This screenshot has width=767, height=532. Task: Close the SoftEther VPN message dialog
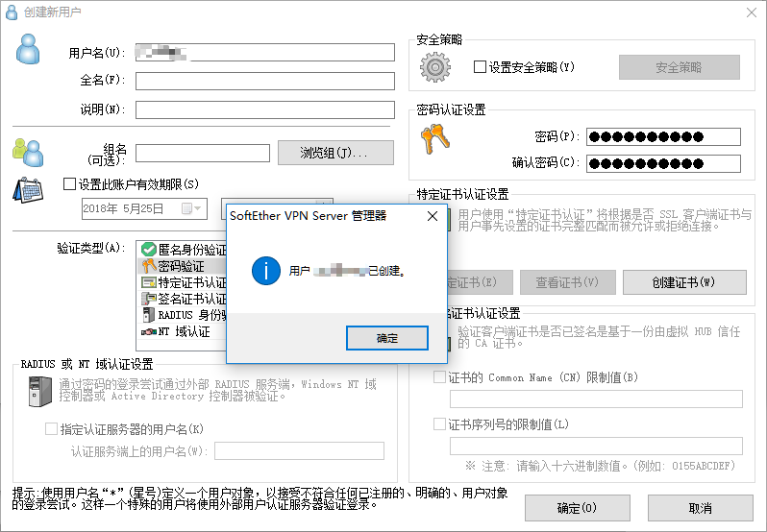[433, 217]
